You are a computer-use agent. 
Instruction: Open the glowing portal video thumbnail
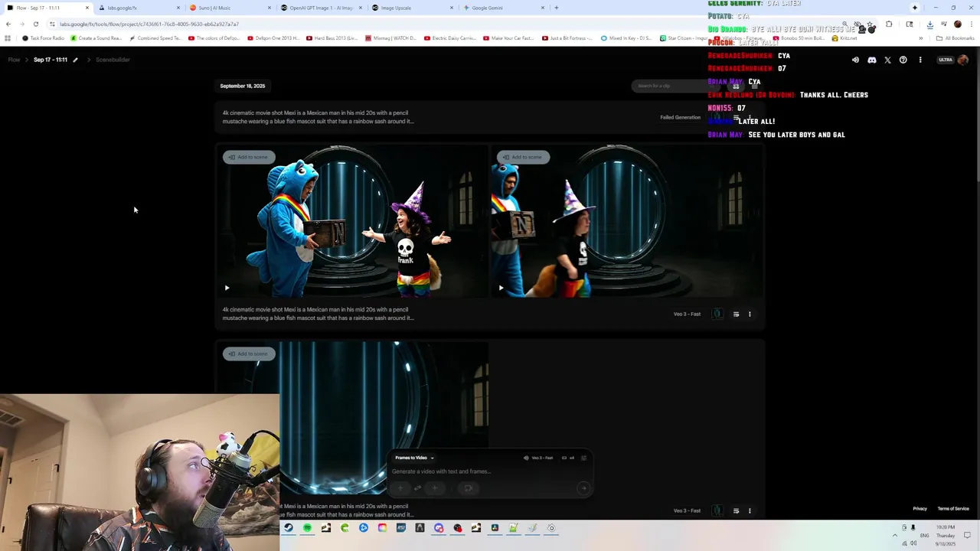[x=352, y=417]
